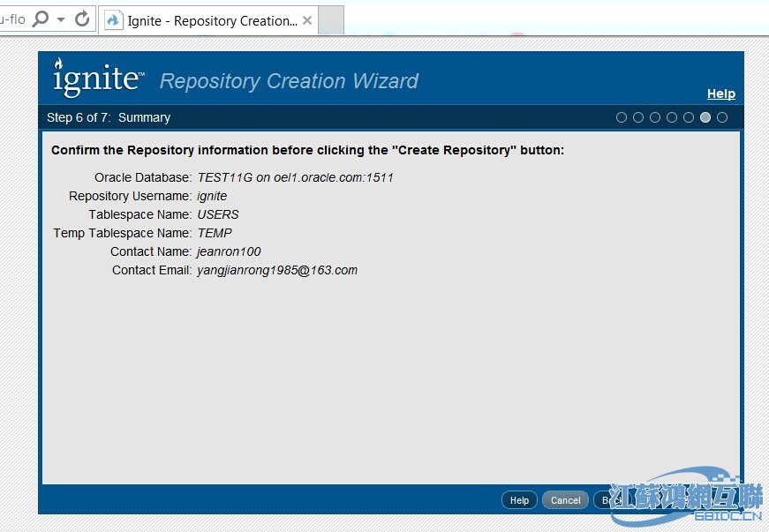The image size is (769, 532).
Task: Click the 'Step 6 of 7: Summary' heading
Action: 109,117
